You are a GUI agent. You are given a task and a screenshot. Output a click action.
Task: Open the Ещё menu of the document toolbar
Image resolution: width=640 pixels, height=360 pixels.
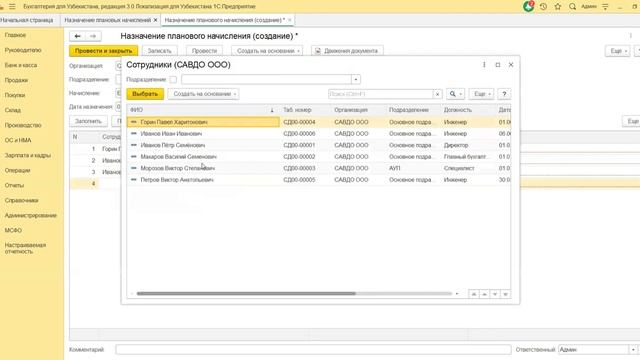pos(617,51)
